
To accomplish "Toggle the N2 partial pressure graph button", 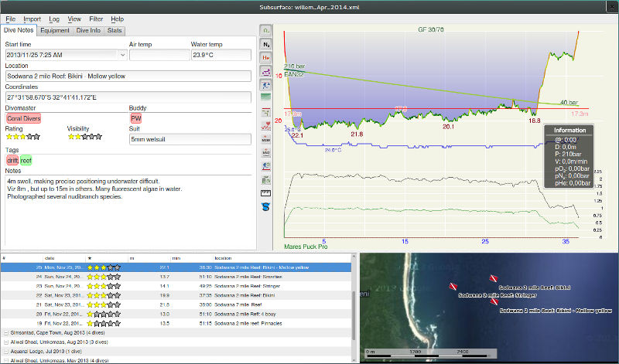I will pos(267,44).
